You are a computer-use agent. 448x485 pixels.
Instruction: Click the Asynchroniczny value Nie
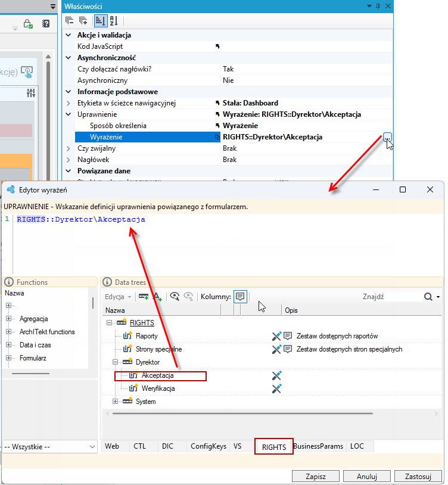coord(228,80)
